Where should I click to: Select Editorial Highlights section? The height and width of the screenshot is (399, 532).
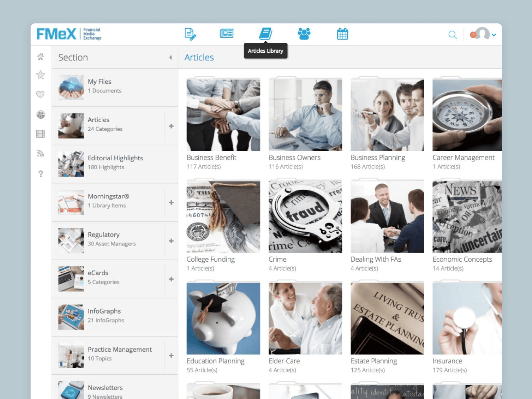click(x=115, y=164)
